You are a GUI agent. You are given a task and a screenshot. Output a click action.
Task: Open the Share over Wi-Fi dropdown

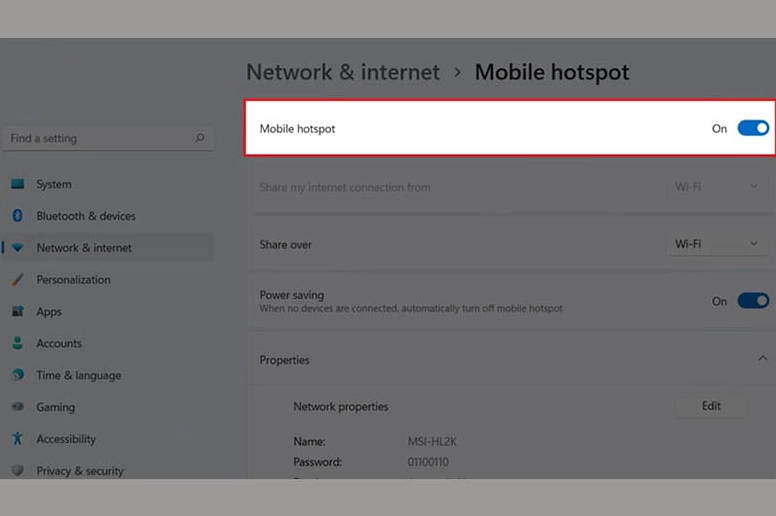[717, 244]
